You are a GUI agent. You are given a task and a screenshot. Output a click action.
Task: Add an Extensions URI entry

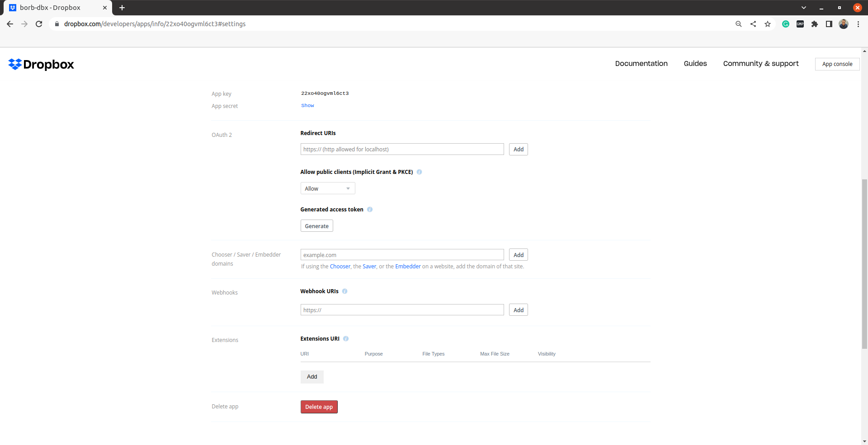coord(312,377)
